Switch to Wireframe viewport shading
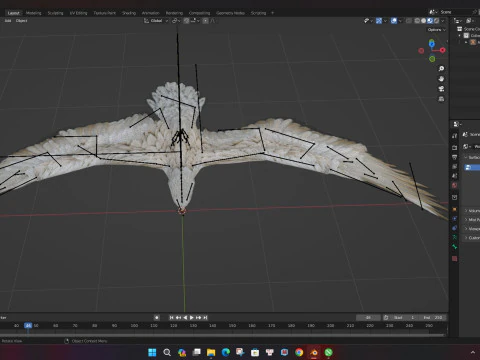 (x=417, y=21)
